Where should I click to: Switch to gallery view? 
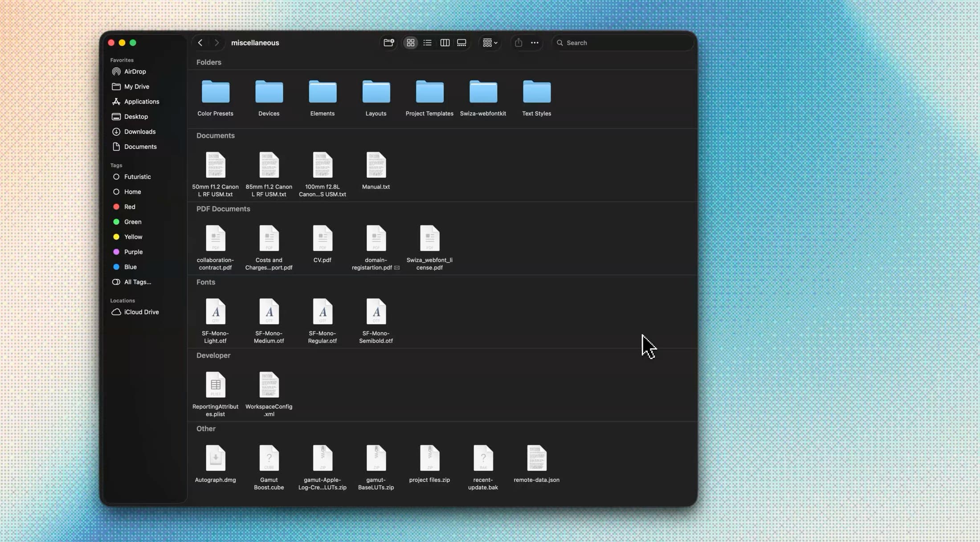pyautogui.click(x=461, y=43)
